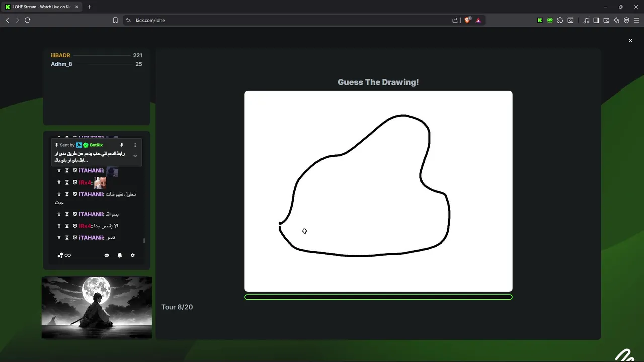Open pinned message three-dot options

click(135, 145)
